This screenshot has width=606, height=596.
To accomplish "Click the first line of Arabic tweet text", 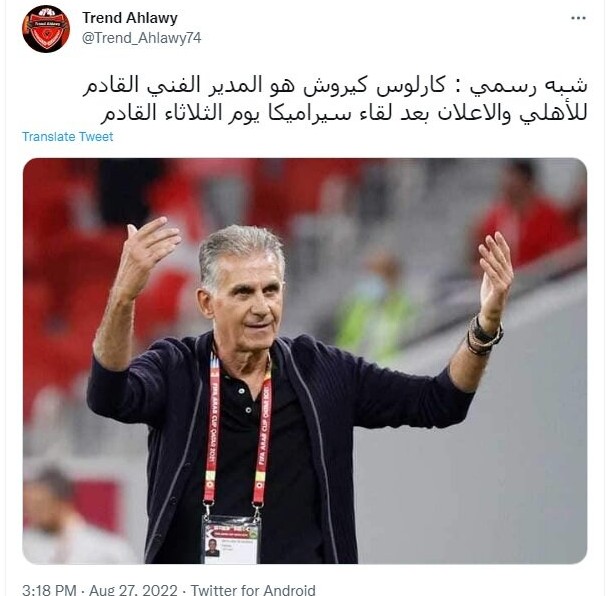I will [335, 86].
